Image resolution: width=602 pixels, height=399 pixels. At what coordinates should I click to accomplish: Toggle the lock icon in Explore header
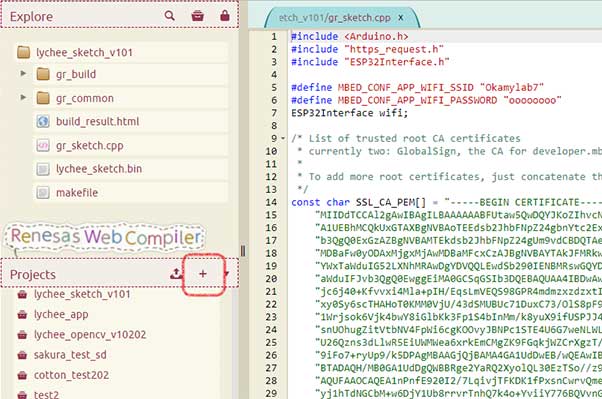click(225, 16)
